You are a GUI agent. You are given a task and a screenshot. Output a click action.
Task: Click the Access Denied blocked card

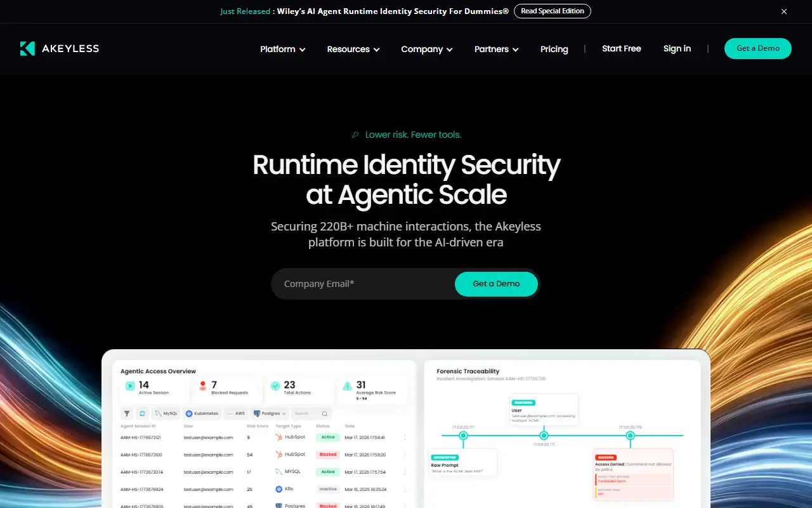[x=633, y=474]
